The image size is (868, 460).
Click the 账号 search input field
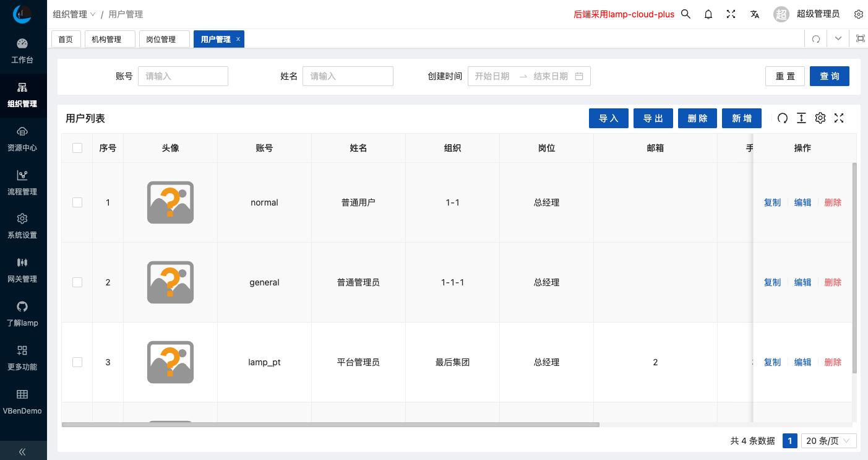(183, 76)
